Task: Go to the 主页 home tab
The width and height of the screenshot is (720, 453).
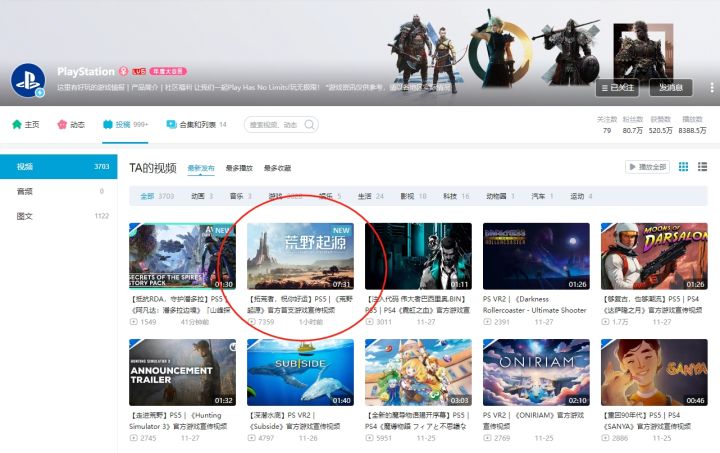Action: [x=26, y=124]
